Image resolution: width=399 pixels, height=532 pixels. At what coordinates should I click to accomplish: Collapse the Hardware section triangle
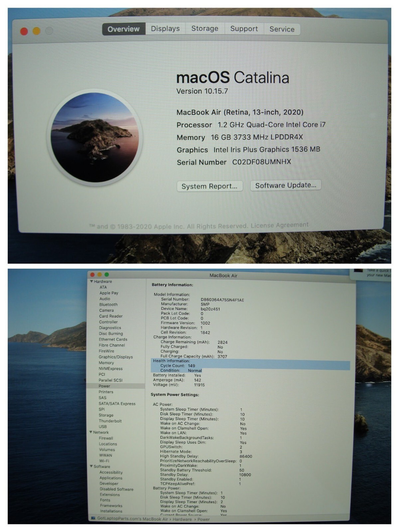[x=91, y=281]
